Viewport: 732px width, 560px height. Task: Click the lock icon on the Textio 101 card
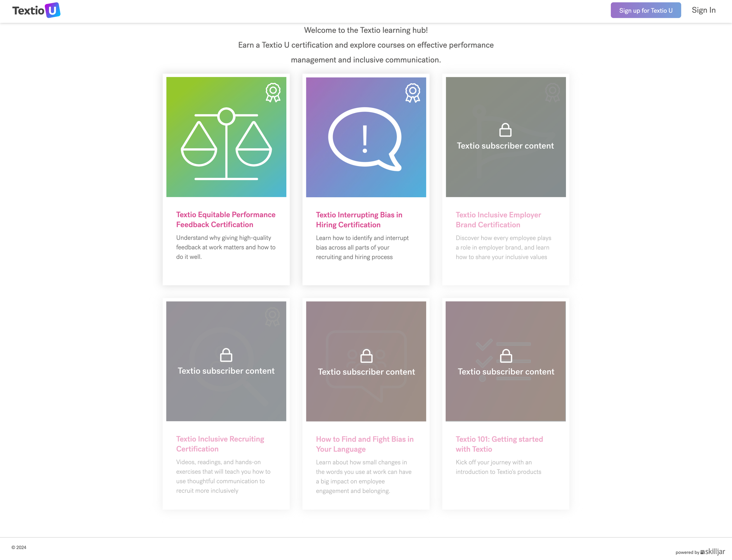[x=506, y=356]
